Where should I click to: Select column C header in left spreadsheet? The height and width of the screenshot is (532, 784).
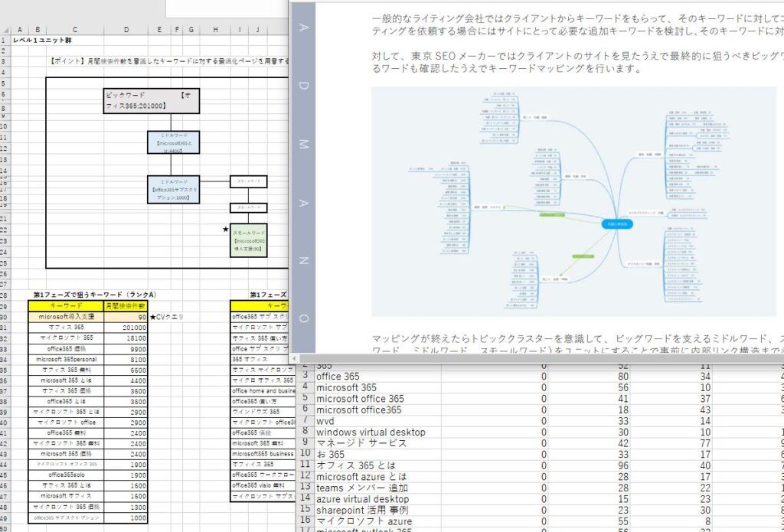click(x=75, y=30)
